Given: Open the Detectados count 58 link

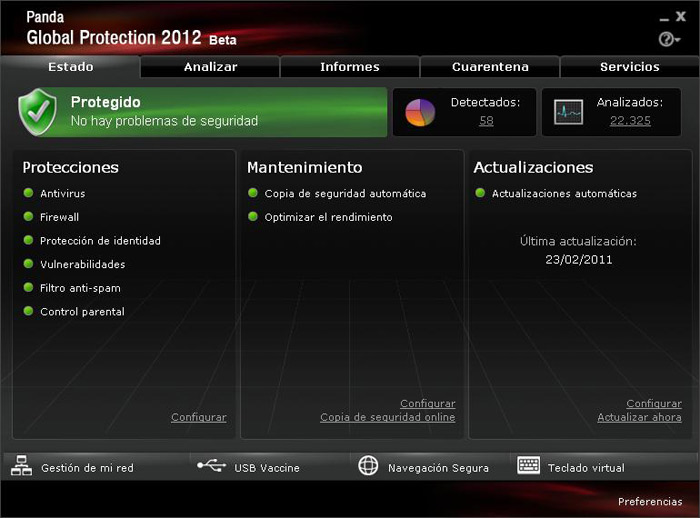Looking at the screenshot, I should (x=486, y=121).
